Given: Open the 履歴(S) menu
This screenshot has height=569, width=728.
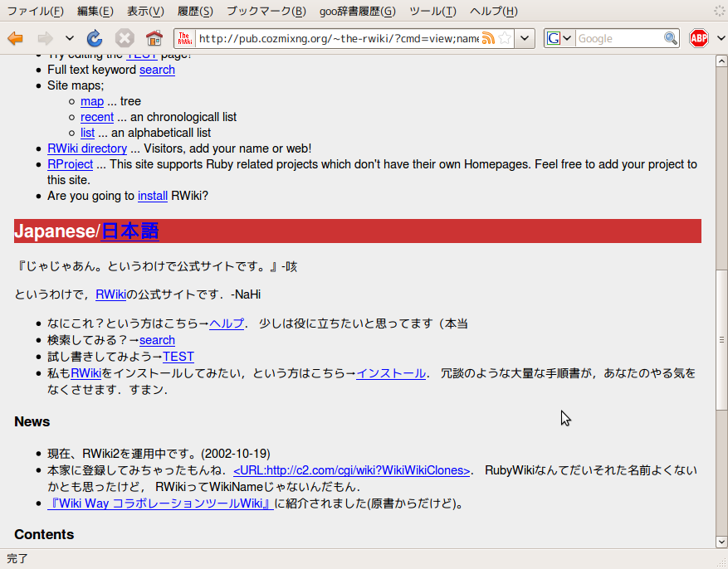Looking at the screenshot, I should point(195,11).
